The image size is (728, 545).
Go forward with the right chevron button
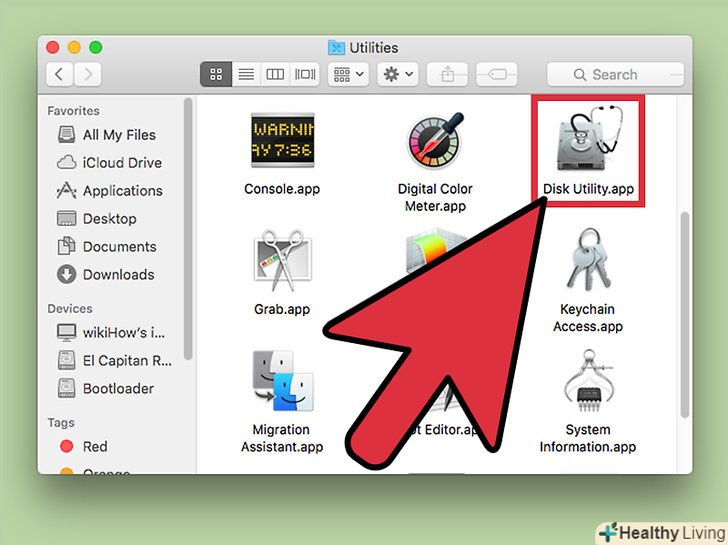[88, 74]
